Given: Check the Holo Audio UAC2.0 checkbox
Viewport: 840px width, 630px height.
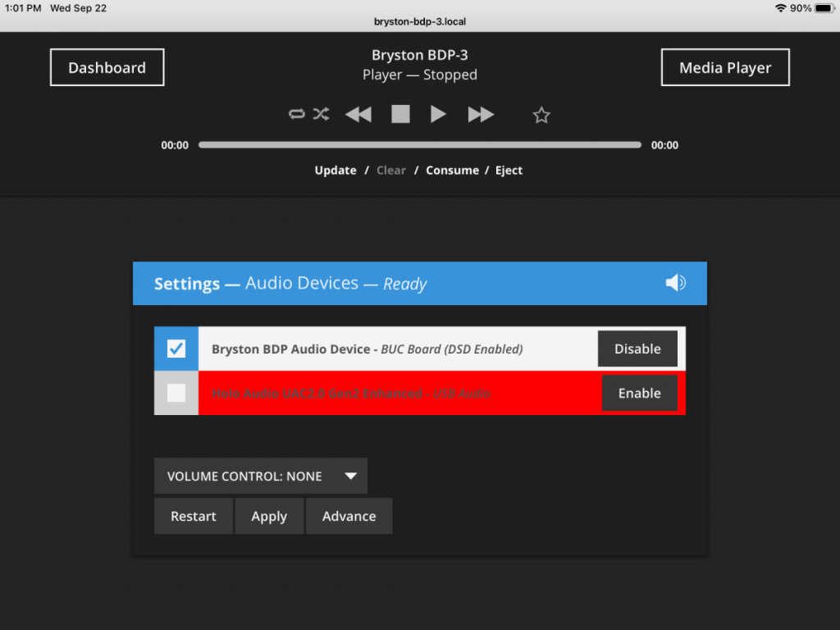Looking at the screenshot, I should pos(176,393).
